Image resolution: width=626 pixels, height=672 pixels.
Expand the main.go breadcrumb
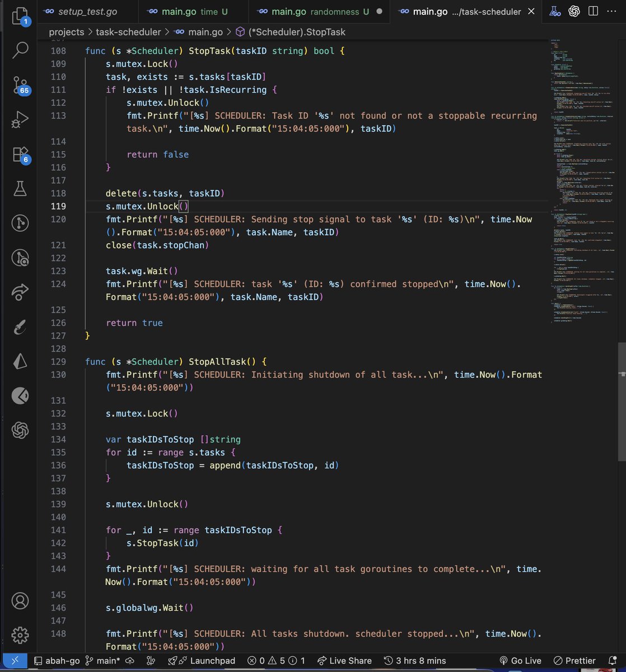tap(198, 32)
